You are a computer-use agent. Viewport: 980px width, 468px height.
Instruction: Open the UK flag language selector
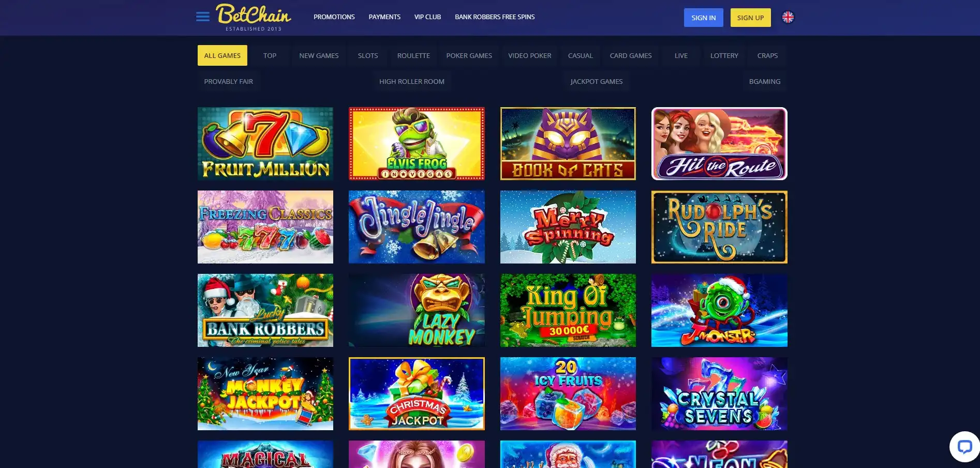[x=788, y=17]
